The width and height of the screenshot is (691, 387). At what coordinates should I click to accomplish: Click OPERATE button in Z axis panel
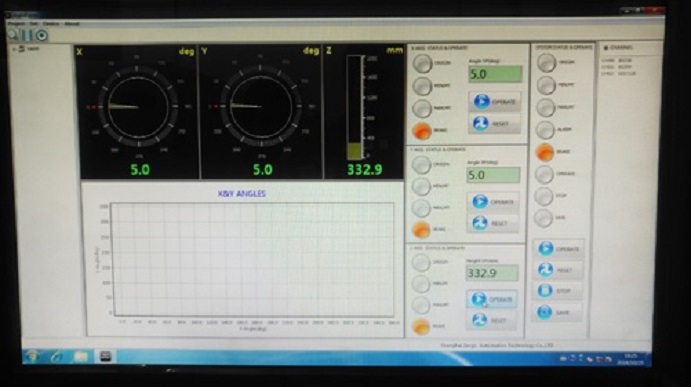[x=491, y=299]
